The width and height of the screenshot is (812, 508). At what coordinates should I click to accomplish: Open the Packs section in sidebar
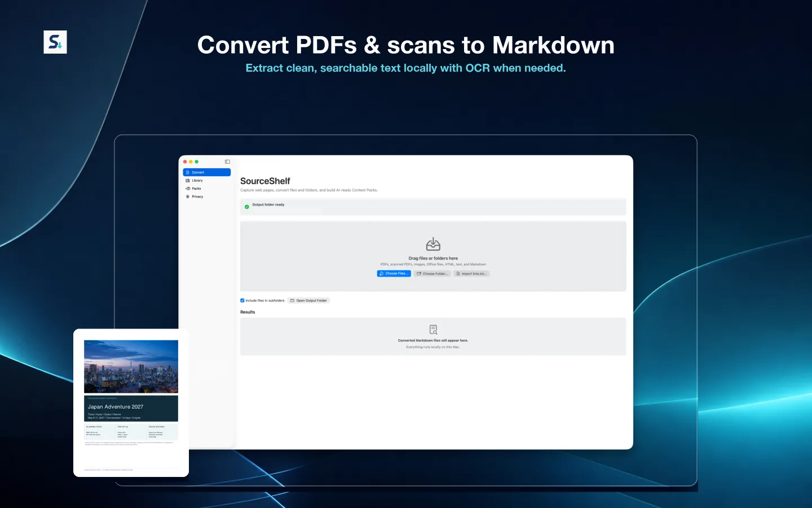coord(207,189)
